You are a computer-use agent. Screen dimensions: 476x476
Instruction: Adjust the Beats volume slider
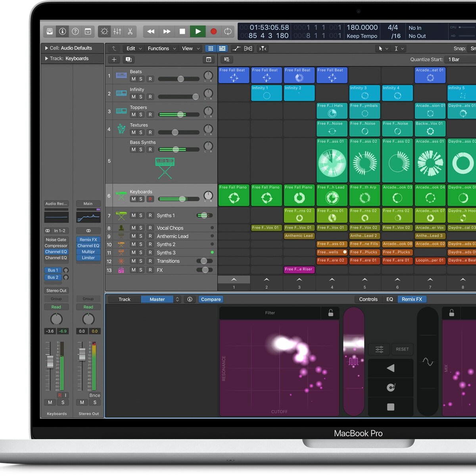(178, 79)
